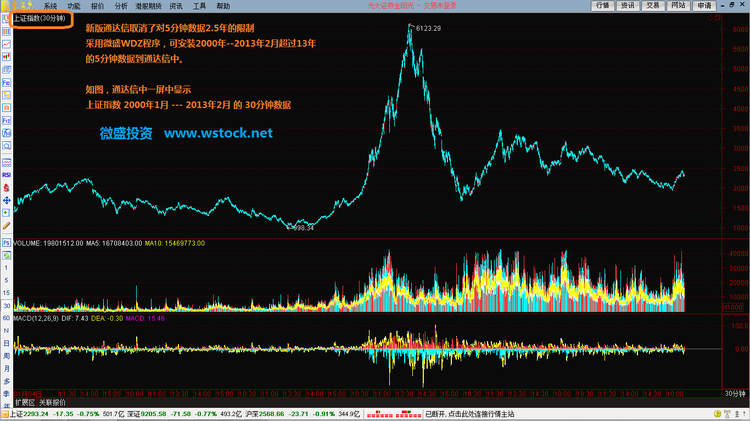Click the round yellow icon in bottom-right status bar
The height and width of the screenshot is (421, 750).
[717, 414]
